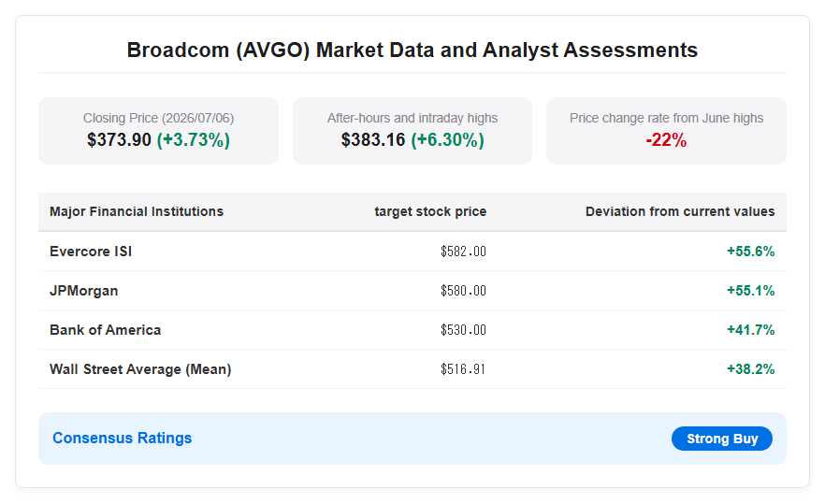Click the -22% price change figure
The image size is (825, 504).
pos(666,140)
